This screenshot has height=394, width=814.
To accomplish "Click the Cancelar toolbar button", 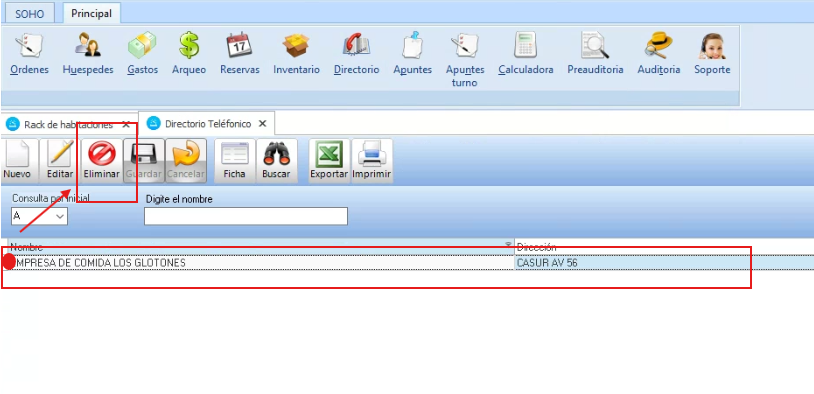I will coord(186,161).
